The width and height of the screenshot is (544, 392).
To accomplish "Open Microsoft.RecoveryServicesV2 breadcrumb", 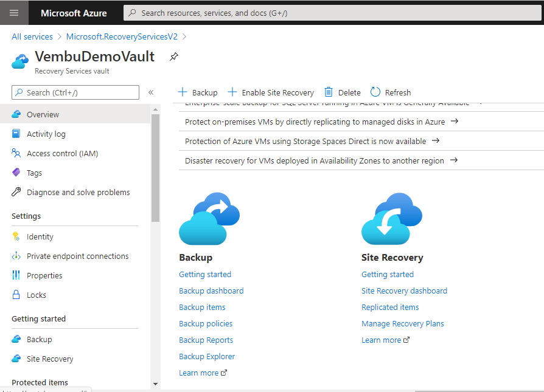I will click(x=122, y=36).
